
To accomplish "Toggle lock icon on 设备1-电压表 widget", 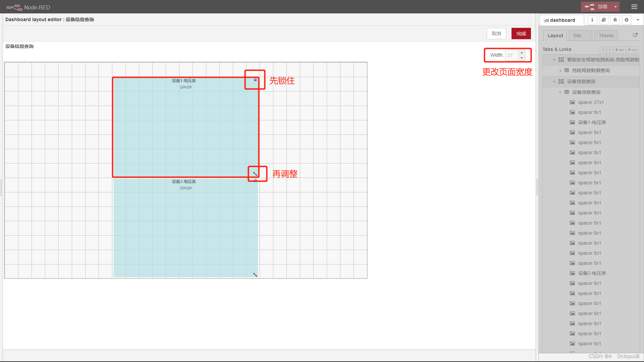I will 255,80.
